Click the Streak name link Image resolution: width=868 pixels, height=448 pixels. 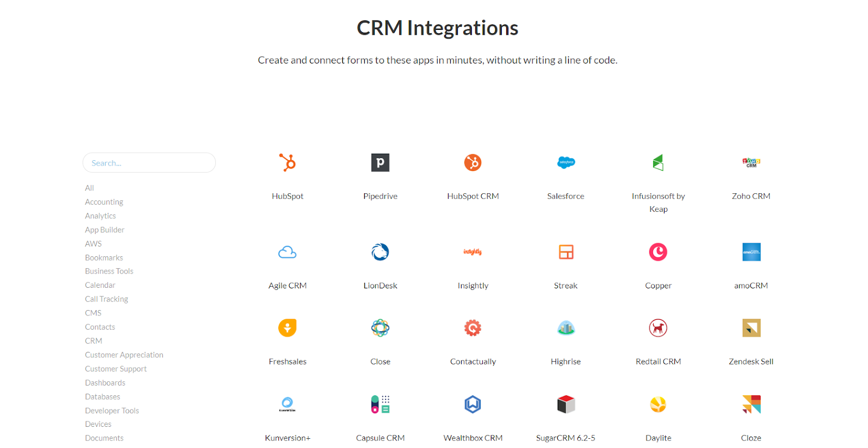[566, 286]
